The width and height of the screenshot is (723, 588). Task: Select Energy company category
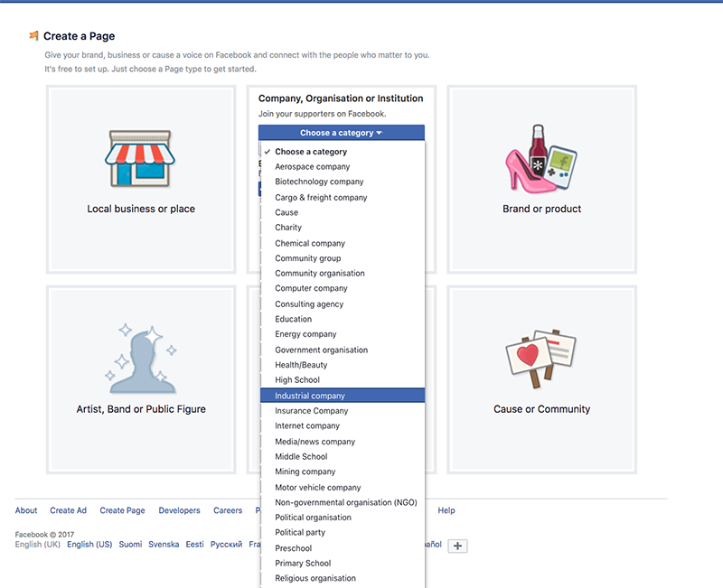(343, 334)
